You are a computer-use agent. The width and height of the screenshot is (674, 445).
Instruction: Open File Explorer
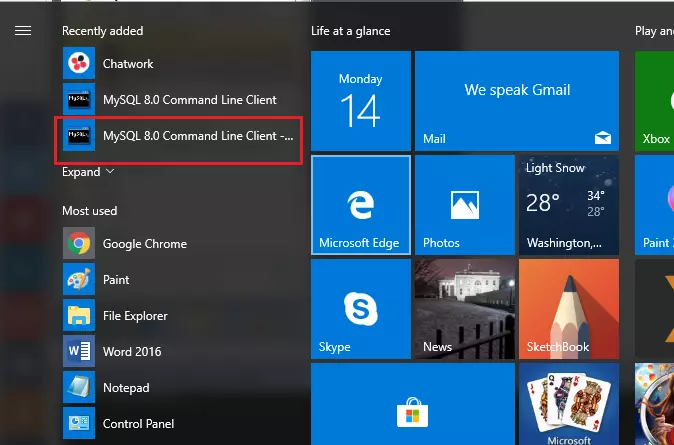pos(178,316)
